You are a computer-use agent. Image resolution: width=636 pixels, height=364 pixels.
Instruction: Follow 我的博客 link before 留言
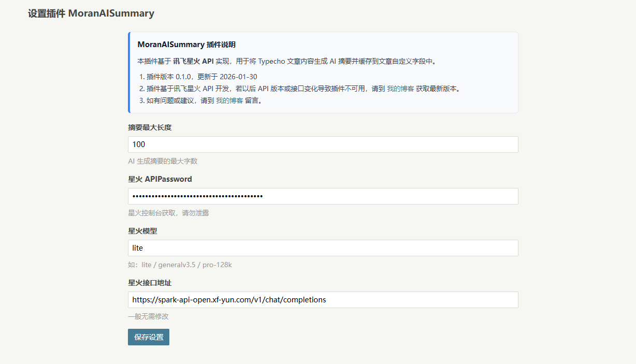[229, 100]
